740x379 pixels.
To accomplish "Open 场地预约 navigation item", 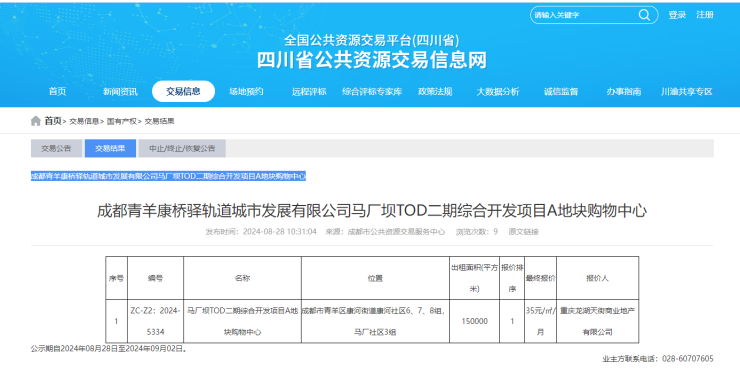I will 246,92.
